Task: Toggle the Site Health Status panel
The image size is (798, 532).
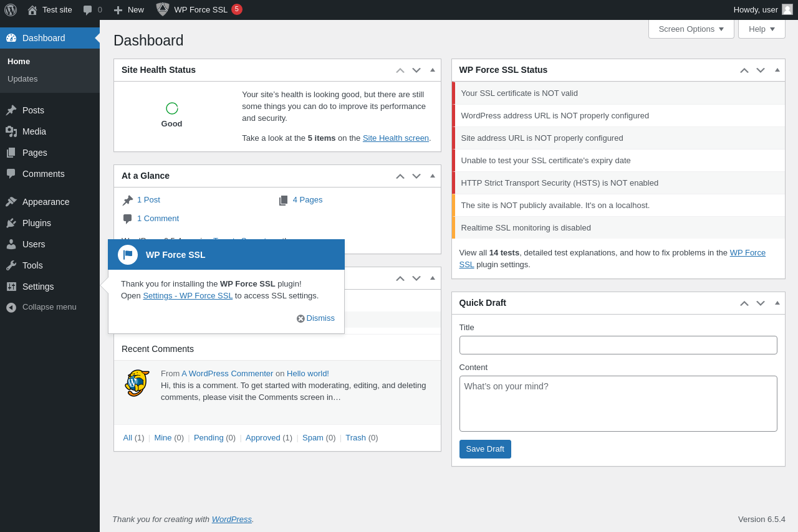Action: pyautogui.click(x=433, y=70)
